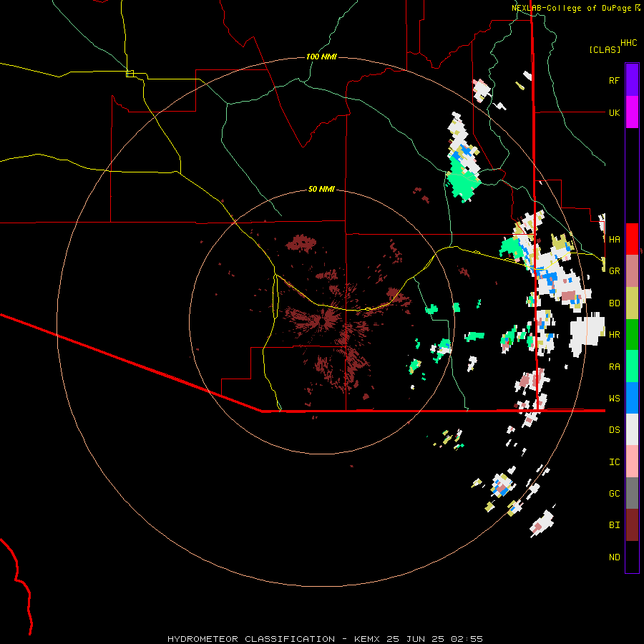Select the BI biological brown swatch

(632, 525)
